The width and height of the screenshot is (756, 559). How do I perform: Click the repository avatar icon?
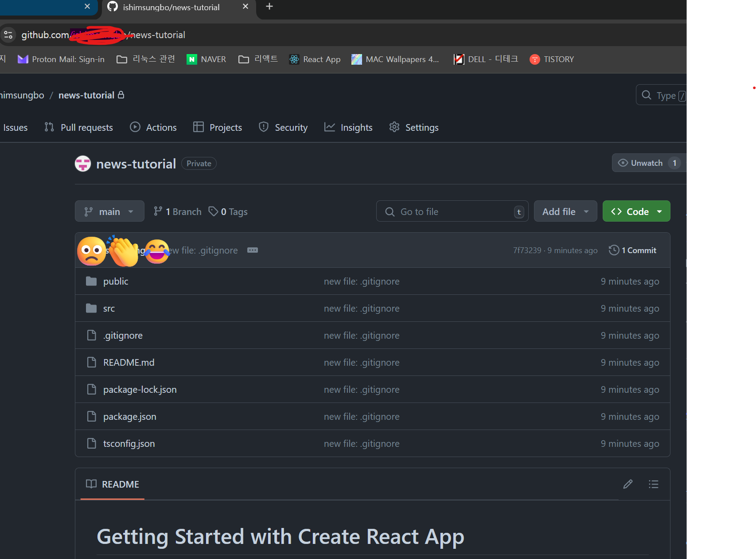(x=83, y=164)
